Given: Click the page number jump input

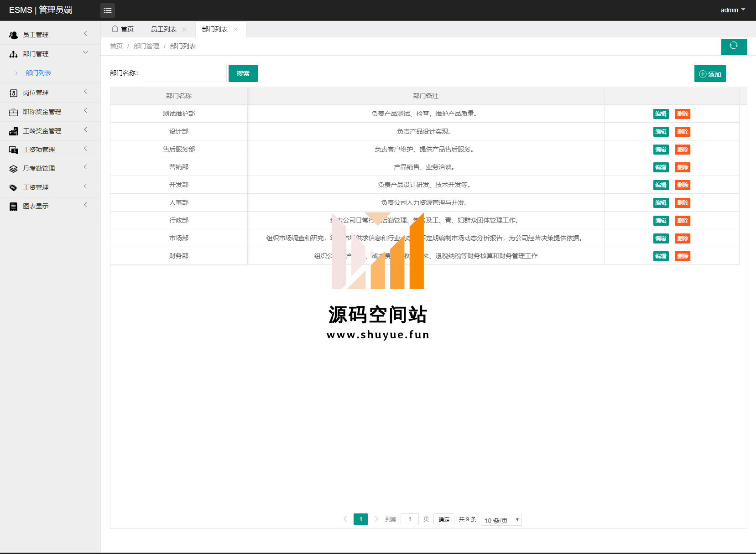Looking at the screenshot, I should click(x=410, y=519).
